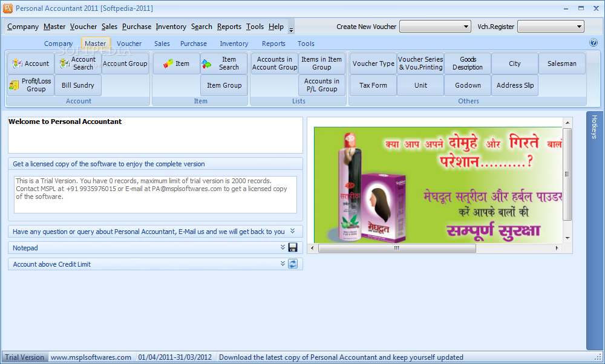This screenshot has height=364, width=605.
Task: Switch to the Voucher ribbon tab
Action: 129,44
